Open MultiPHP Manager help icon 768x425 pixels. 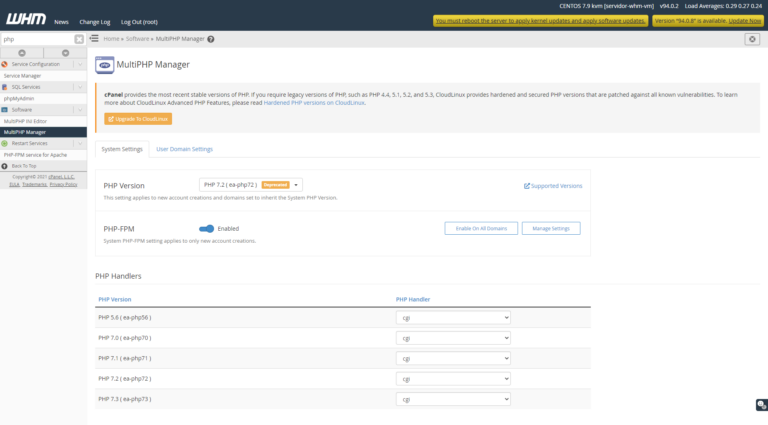coord(211,39)
